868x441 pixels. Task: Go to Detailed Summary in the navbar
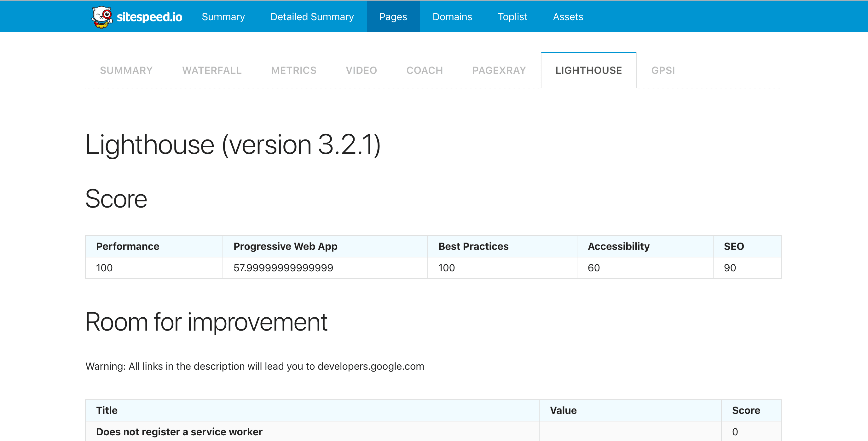[x=312, y=17]
